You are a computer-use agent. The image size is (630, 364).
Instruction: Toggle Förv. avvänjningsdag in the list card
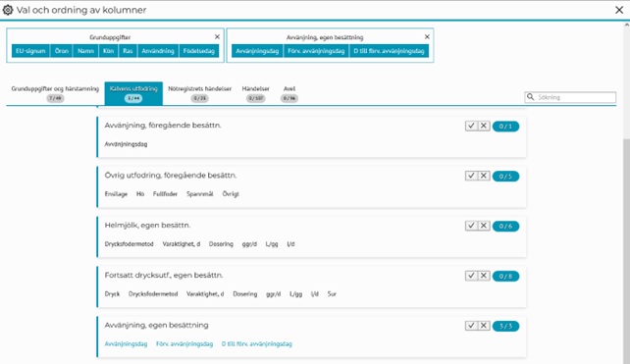pyautogui.click(x=184, y=344)
